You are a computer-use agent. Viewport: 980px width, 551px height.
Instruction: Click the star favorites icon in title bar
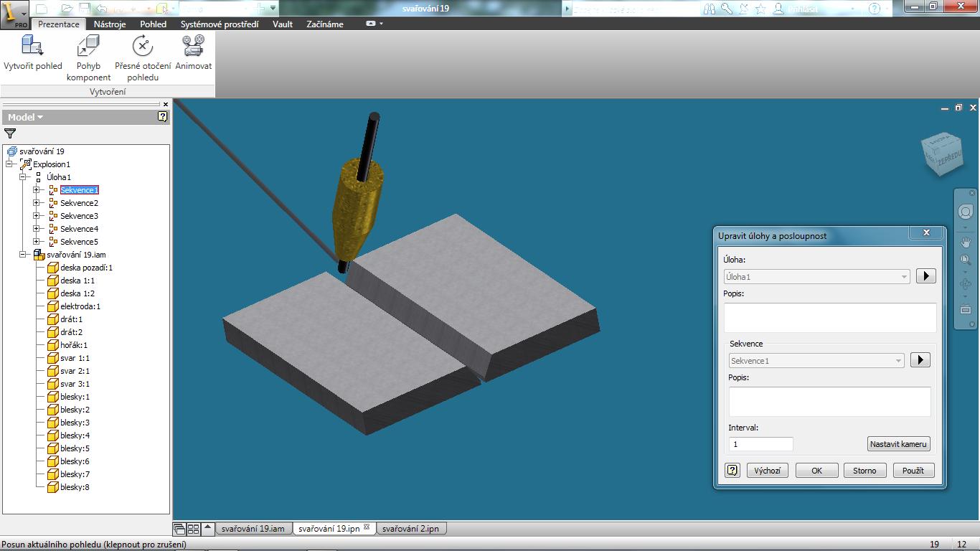coord(760,9)
